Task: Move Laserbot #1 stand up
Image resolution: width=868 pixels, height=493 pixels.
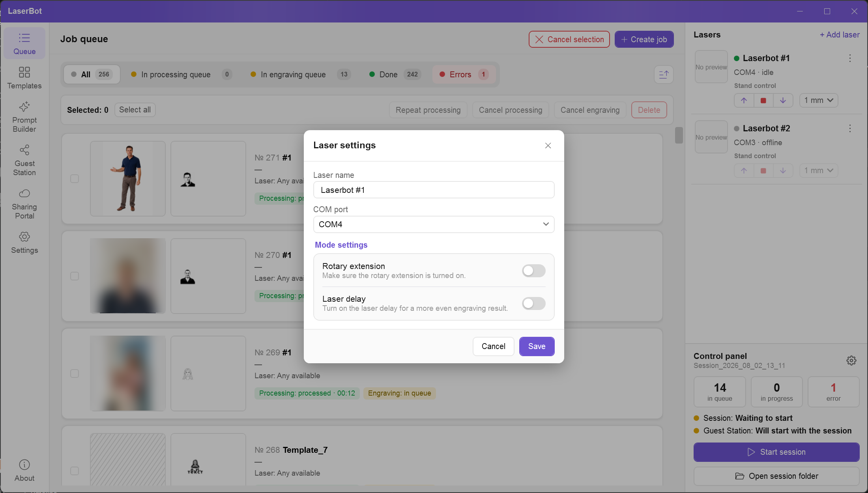Action: click(744, 101)
